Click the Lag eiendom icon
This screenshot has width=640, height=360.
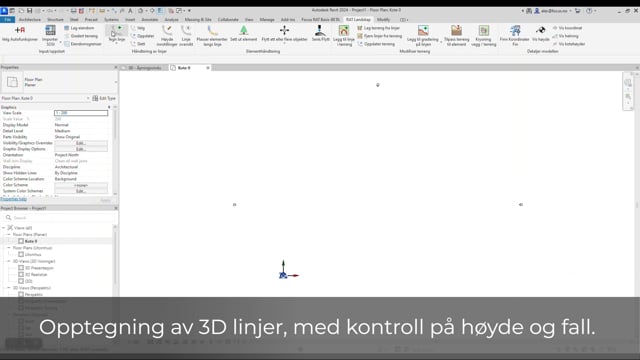tap(67, 28)
